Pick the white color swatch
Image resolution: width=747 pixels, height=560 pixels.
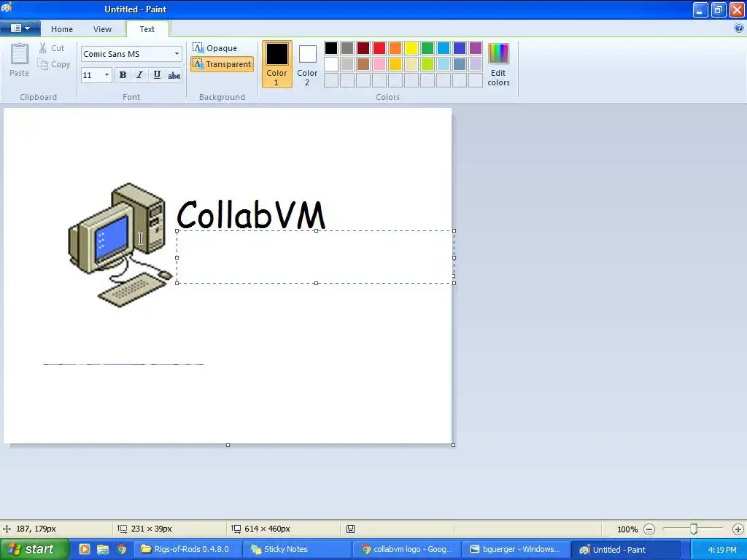click(331, 64)
